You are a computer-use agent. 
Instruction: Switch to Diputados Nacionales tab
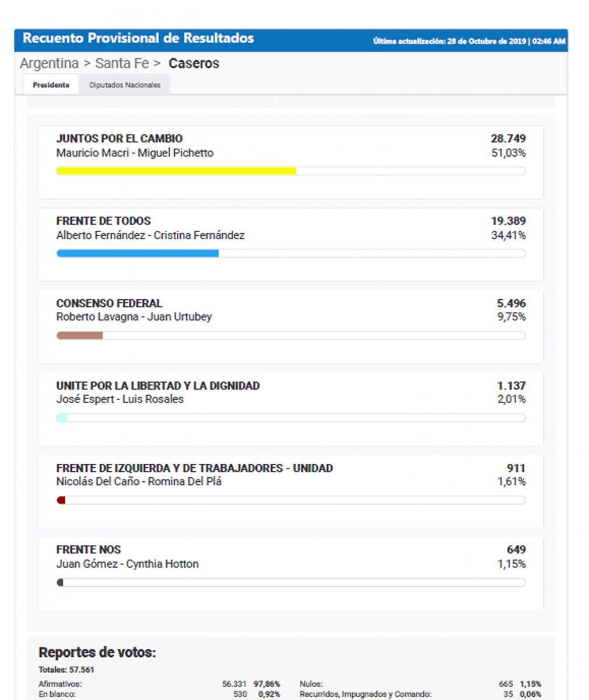pyautogui.click(x=125, y=85)
